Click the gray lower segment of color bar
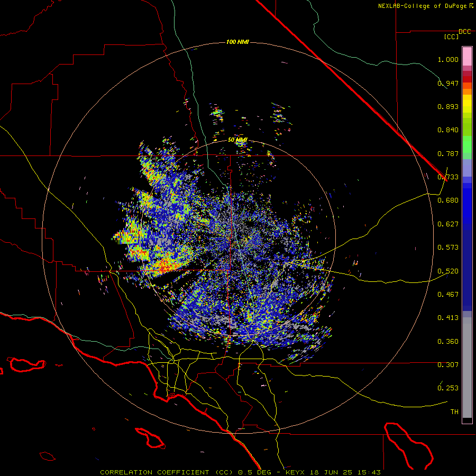This screenshot has height=476, width=476. [x=467, y=368]
